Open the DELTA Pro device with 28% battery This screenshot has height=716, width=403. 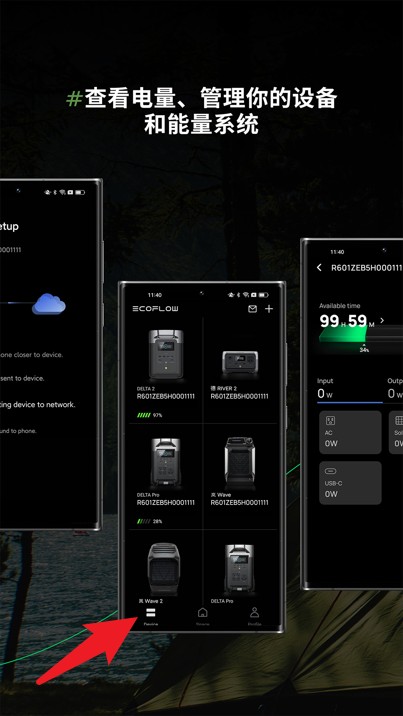click(166, 477)
